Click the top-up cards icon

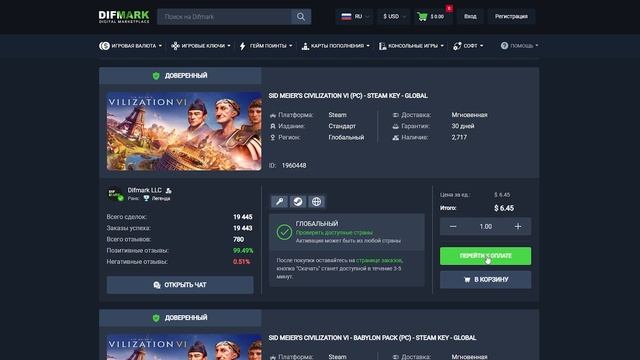(305, 46)
